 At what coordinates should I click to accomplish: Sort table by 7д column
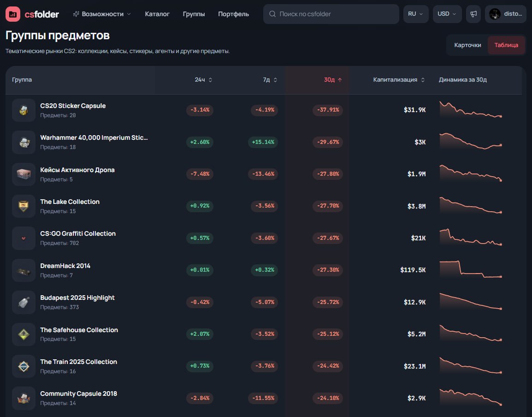click(270, 80)
